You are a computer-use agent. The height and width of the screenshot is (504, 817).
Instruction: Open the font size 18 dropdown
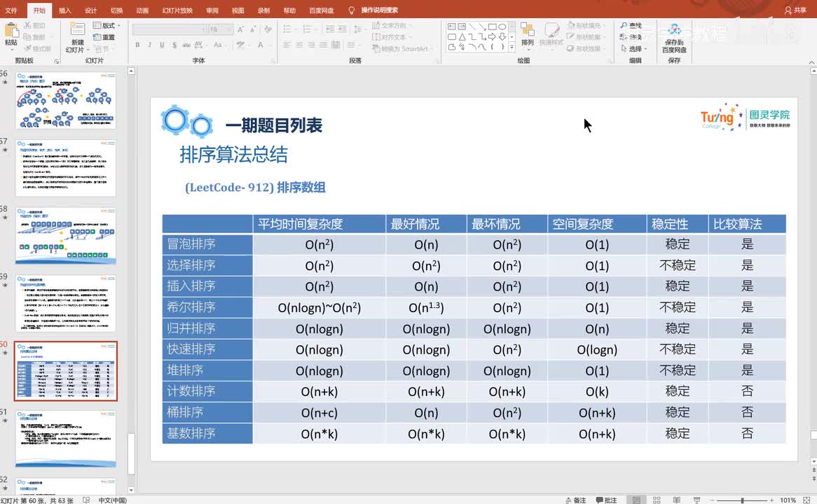click(x=221, y=29)
